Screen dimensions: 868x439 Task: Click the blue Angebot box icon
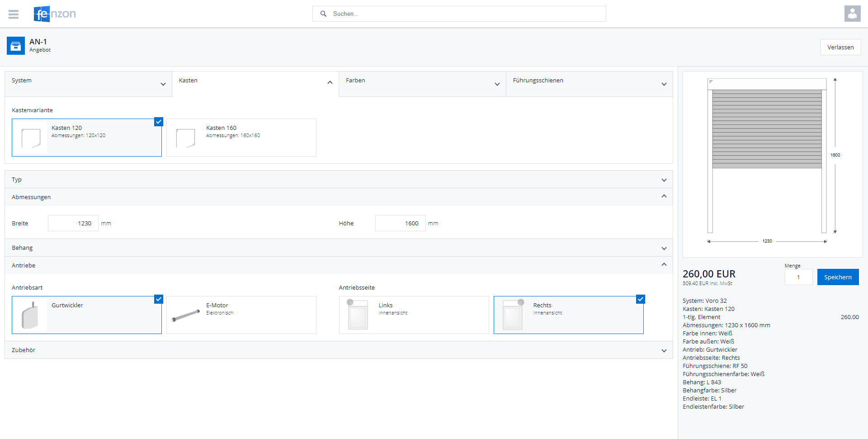click(x=16, y=46)
